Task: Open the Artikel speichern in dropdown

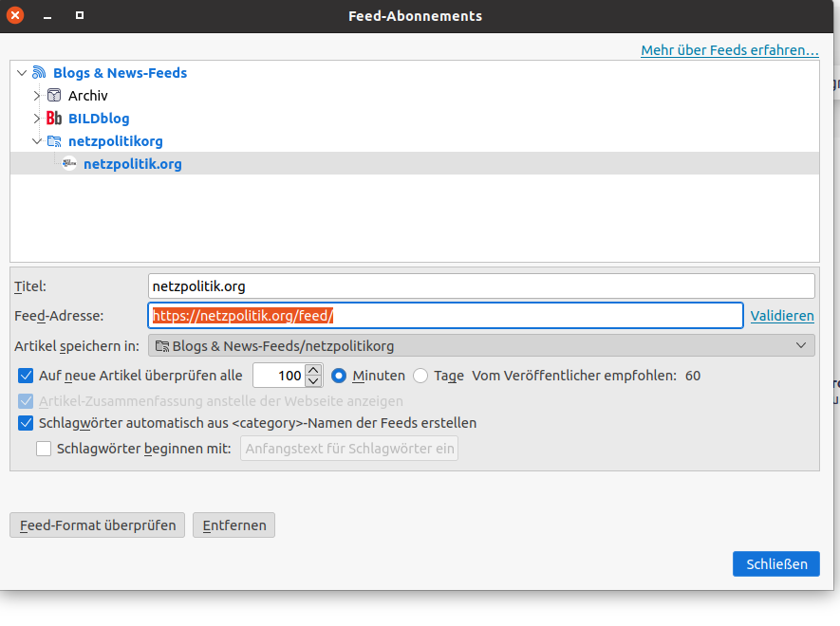Action: pos(481,345)
